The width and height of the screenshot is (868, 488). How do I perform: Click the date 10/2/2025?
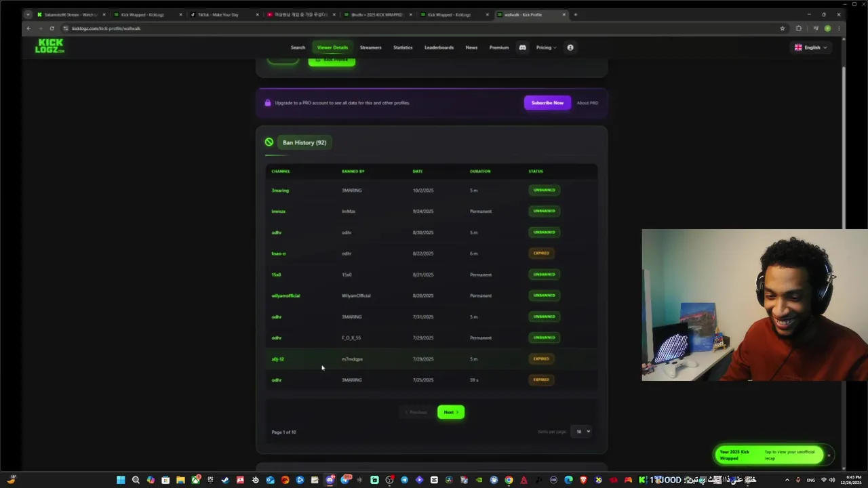[423, 190]
